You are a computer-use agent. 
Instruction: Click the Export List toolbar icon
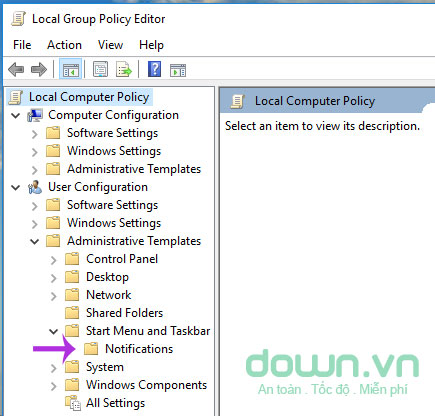pos(124,70)
